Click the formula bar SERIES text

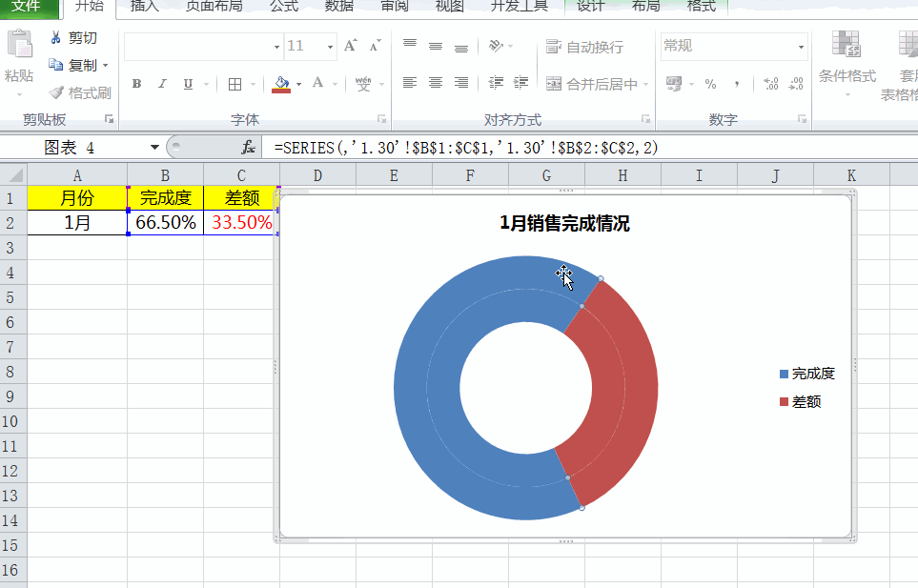(466, 148)
